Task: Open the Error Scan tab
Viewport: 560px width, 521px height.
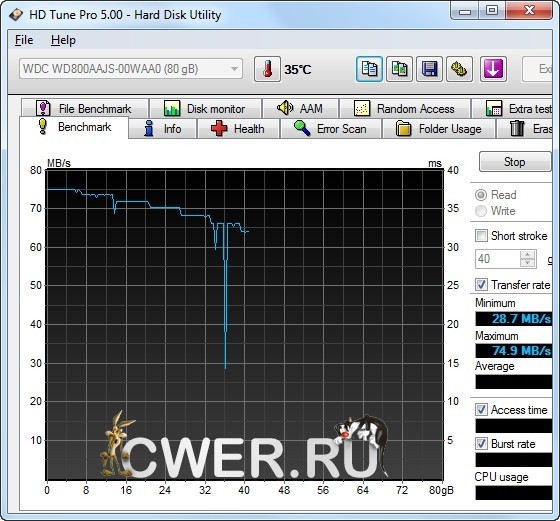Action: pyautogui.click(x=331, y=129)
